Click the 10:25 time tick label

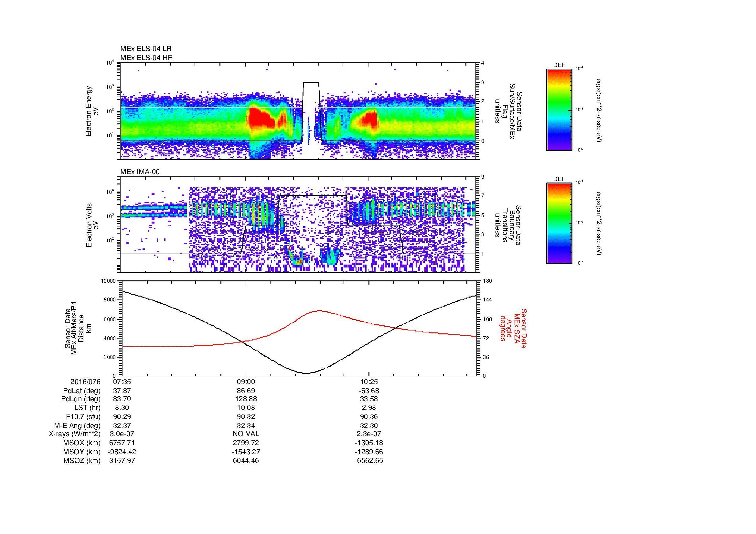click(369, 382)
